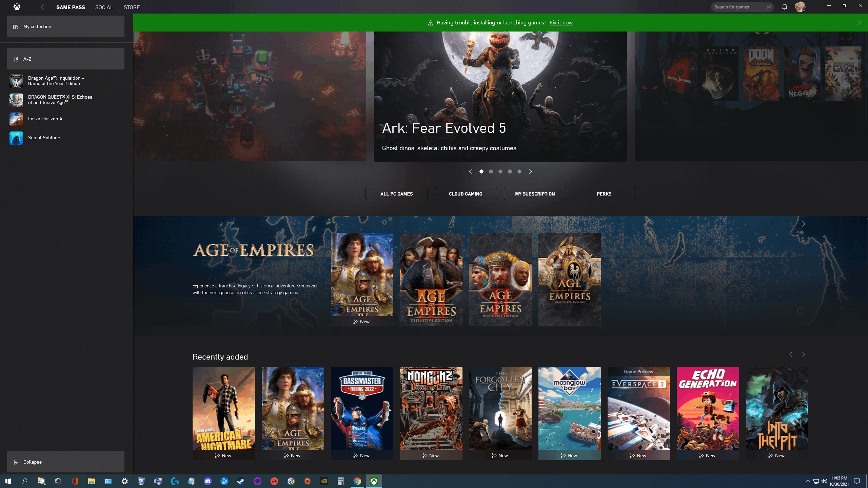The height and width of the screenshot is (488, 868).
Task: Open the user profile icon
Action: pos(800,6)
